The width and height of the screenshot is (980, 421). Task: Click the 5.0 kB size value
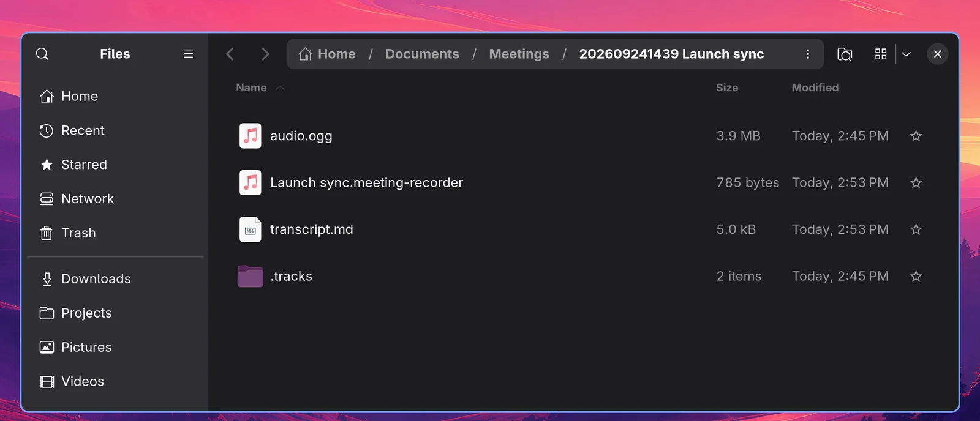pyautogui.click(x=736, y=229)
